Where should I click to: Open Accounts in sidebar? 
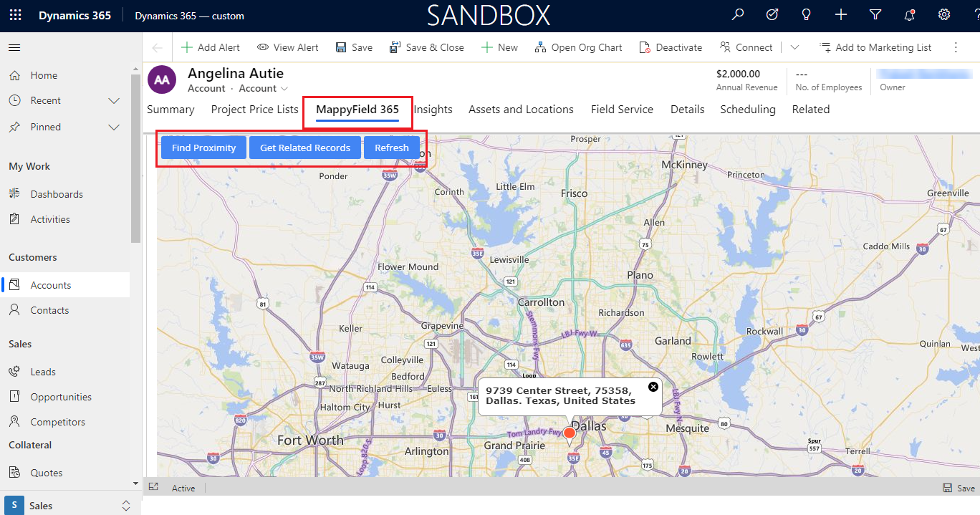pos(65,285)
